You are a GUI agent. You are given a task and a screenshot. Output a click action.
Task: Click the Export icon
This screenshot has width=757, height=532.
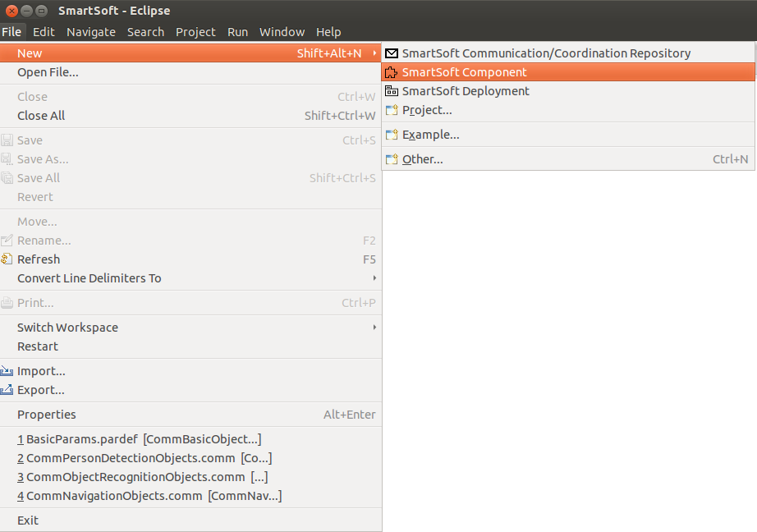[x=7, y=390]
